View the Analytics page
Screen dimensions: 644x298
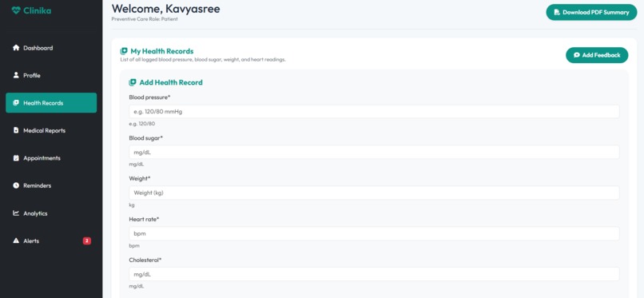[51, 213]
